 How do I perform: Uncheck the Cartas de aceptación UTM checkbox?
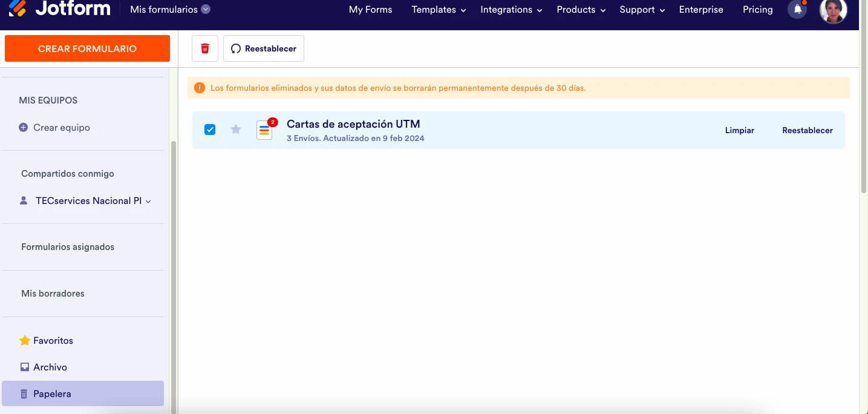[210, 130]
